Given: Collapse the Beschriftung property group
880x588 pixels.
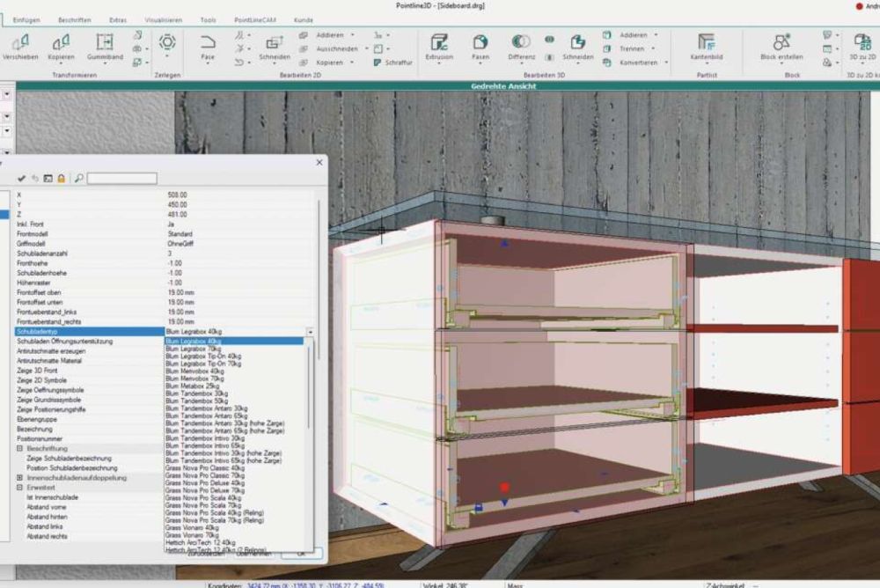Looking at the screenshot, I should click(x=19, y=448).
